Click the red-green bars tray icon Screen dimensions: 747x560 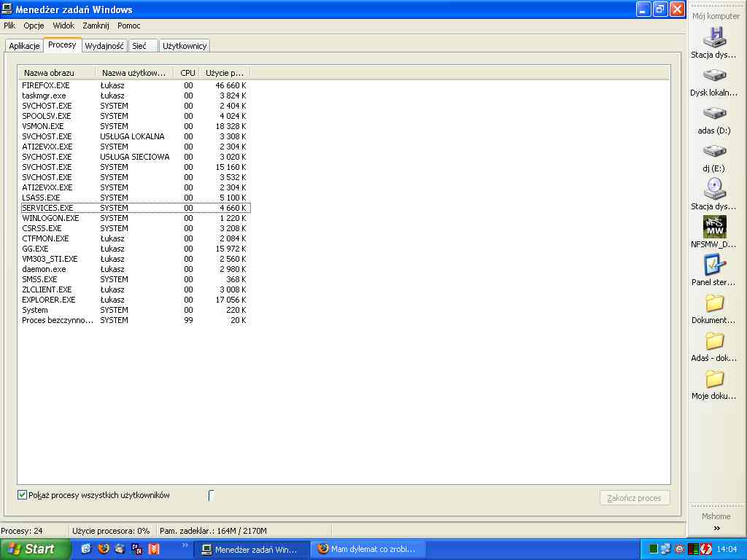point(693,549)
